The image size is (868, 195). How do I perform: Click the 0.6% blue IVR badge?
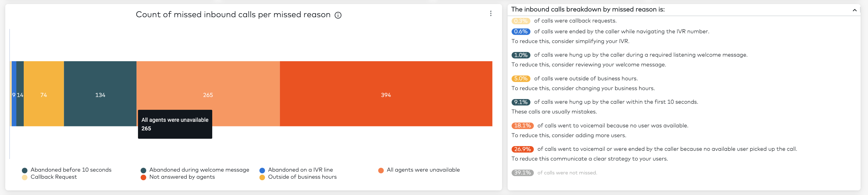pos(521,31)
